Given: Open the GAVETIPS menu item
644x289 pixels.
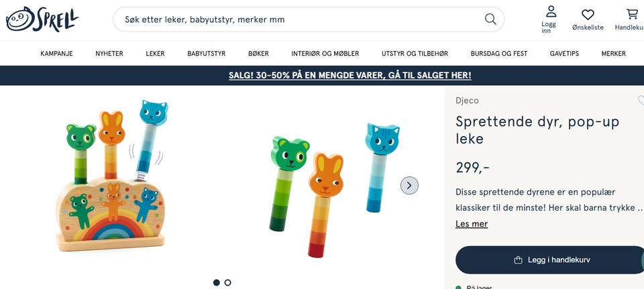Looking at the screenshot, I should point(564,54).
